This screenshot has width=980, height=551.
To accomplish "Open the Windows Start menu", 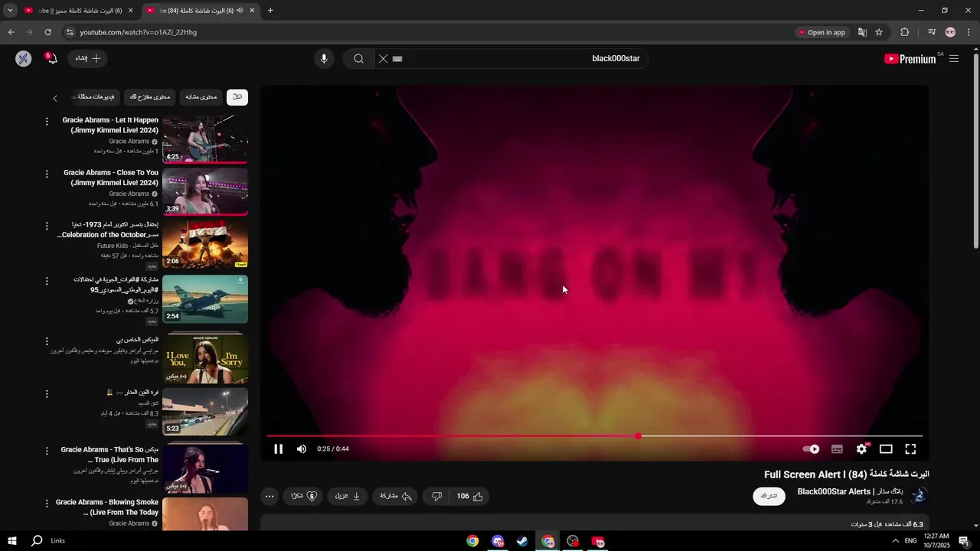I will (12, 541).
